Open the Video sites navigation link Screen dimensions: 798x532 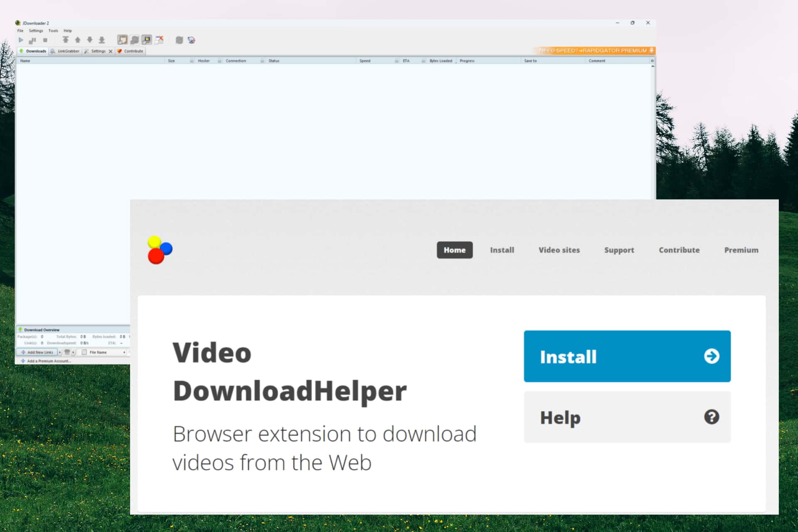point(559,250)
